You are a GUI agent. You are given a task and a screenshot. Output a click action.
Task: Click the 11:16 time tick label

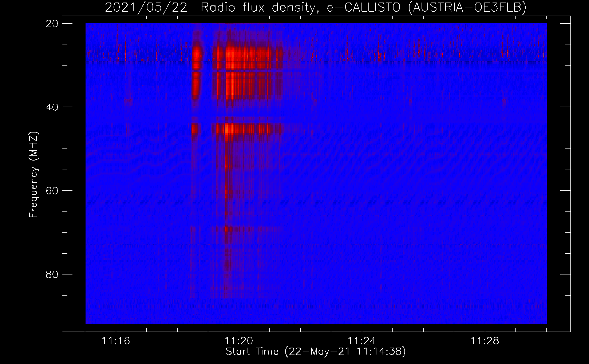pos(116,341)
